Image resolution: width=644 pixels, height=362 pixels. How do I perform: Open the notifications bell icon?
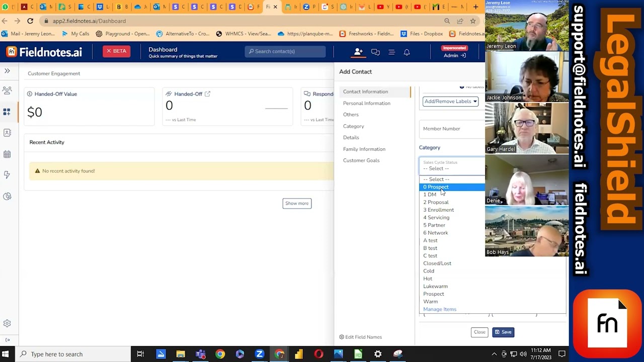[x=407, y=52]
